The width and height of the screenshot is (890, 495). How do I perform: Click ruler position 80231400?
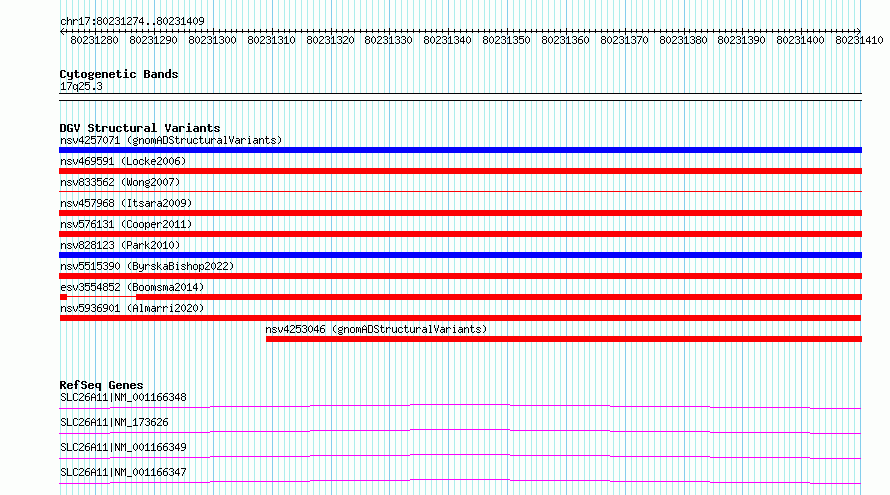tap(800, 40)
